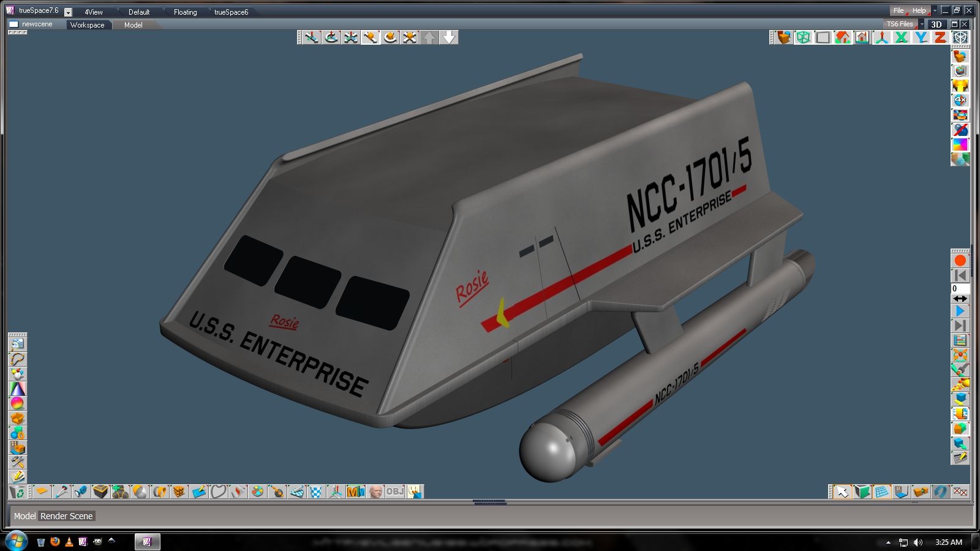Open Firefox from the taskbar
Viewport: 980px width, 551px height.
pyautogui.click(x=55, y=542)
